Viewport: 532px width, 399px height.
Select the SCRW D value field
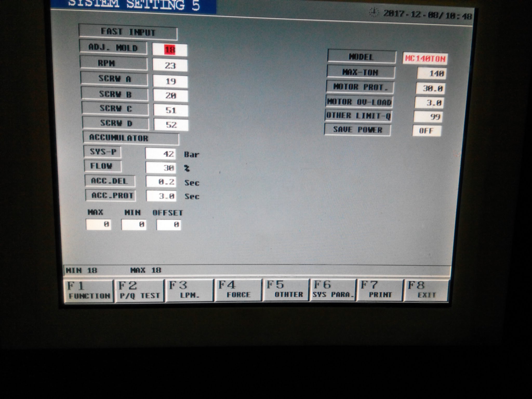click(x=171, y=125)
